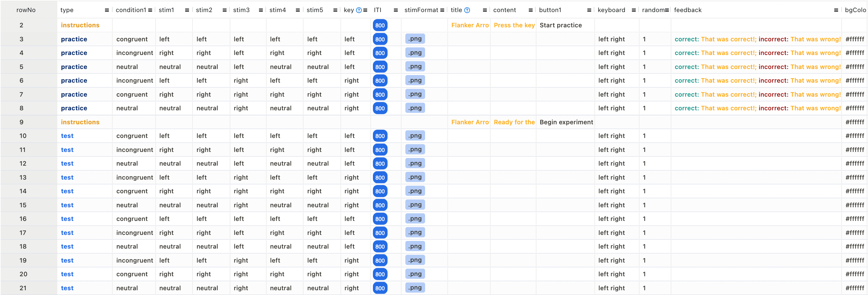868x295 pixels.
Task: Open the ITI column menu icon
Action: [395, 10]
